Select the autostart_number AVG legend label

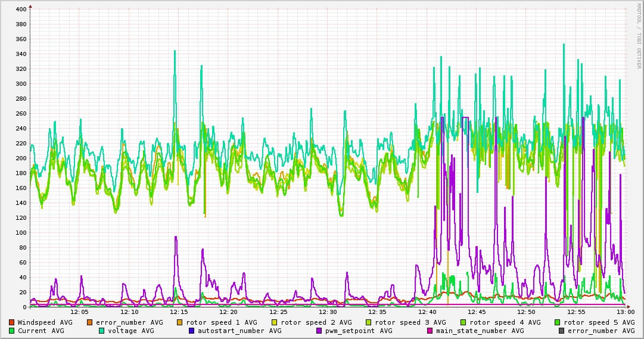(239, 331)
